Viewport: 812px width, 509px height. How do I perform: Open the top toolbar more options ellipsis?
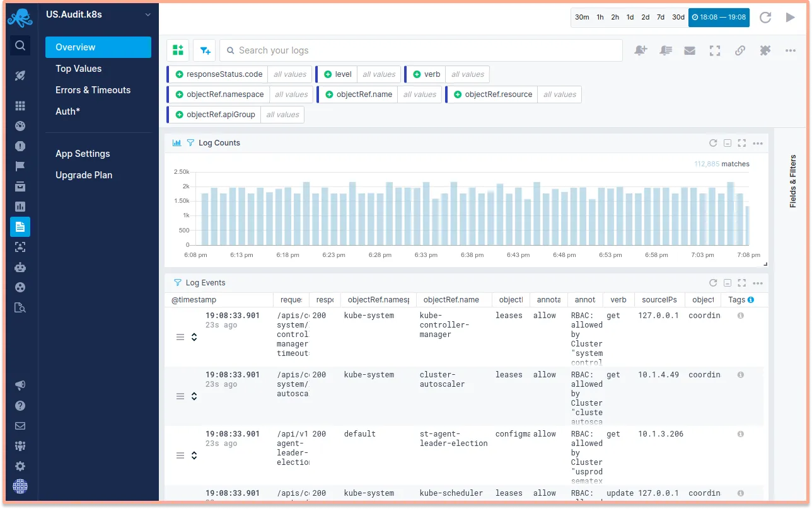pos(791,50)
